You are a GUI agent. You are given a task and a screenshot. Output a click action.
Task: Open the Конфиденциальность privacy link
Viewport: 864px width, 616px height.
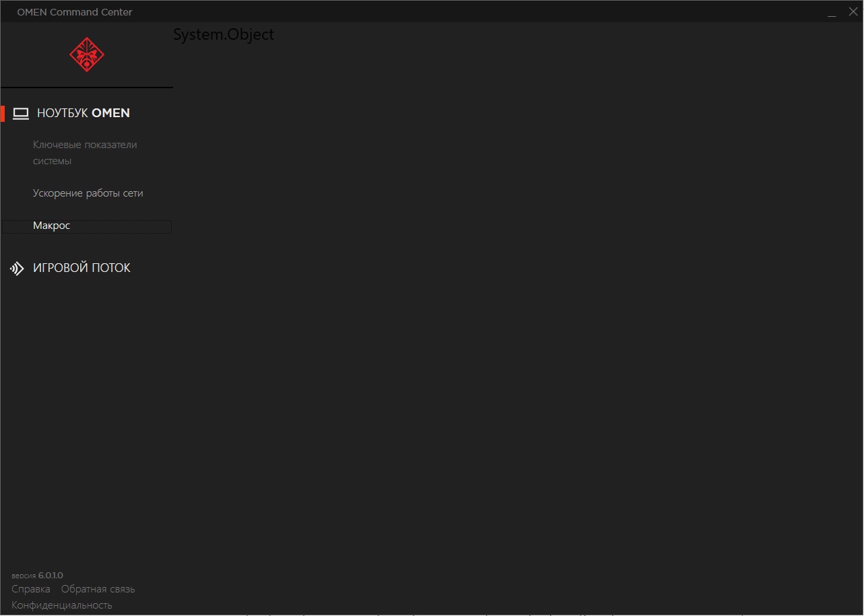tap(62, 605)
